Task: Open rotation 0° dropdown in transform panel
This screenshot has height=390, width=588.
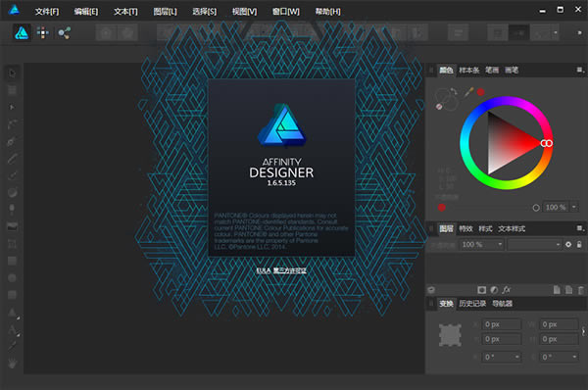Action: point(517,357)
